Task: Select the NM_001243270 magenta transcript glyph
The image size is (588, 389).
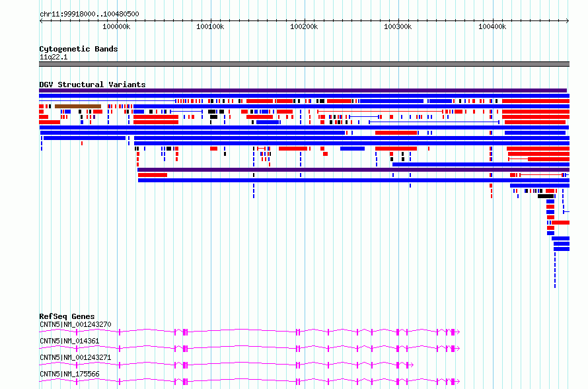Action: pyautogui.click(x=249, y=332)
